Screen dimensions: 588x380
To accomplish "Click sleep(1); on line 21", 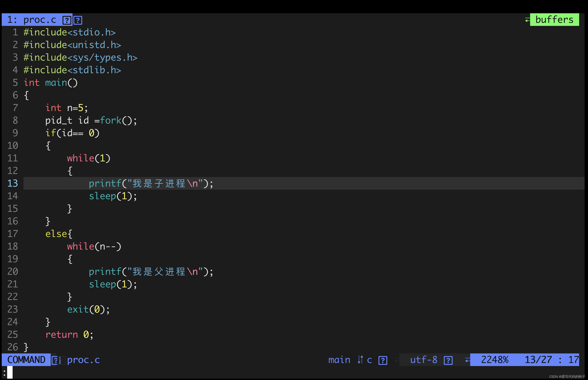I will pyautogui.click(x=113, y=284).
